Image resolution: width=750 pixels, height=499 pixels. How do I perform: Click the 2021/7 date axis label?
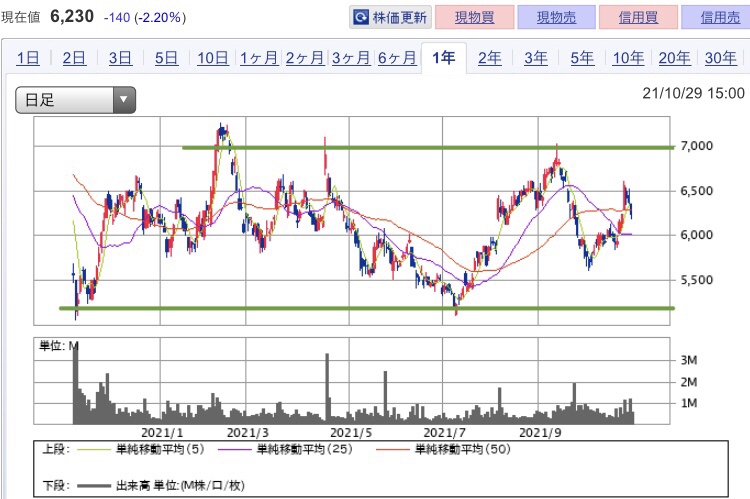coord(444,433)
